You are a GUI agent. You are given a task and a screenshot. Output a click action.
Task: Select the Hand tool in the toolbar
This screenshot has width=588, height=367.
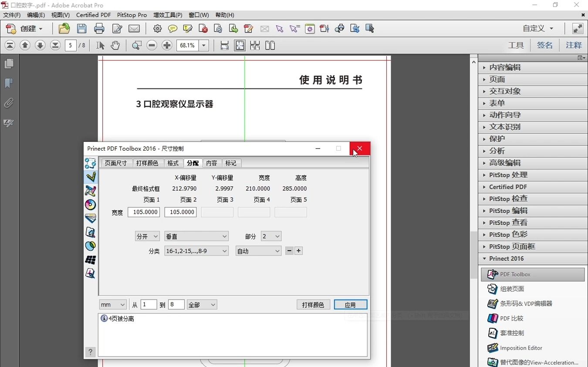pos(115,45)
